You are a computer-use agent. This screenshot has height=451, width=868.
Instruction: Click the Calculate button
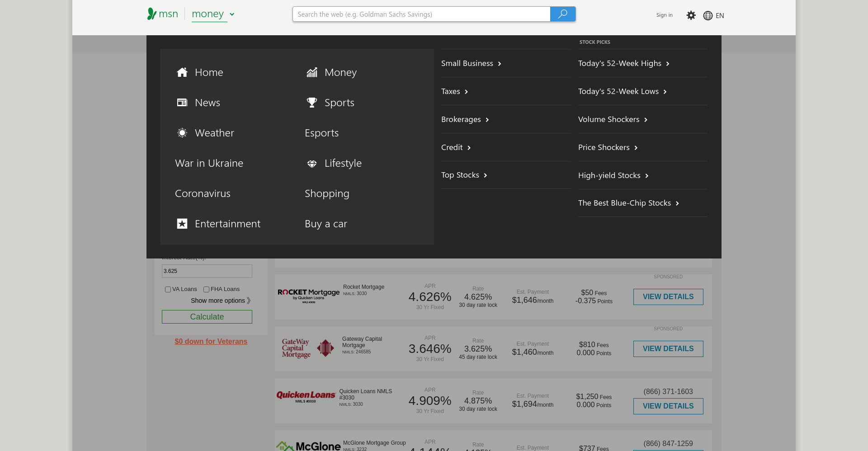[207, 317]
